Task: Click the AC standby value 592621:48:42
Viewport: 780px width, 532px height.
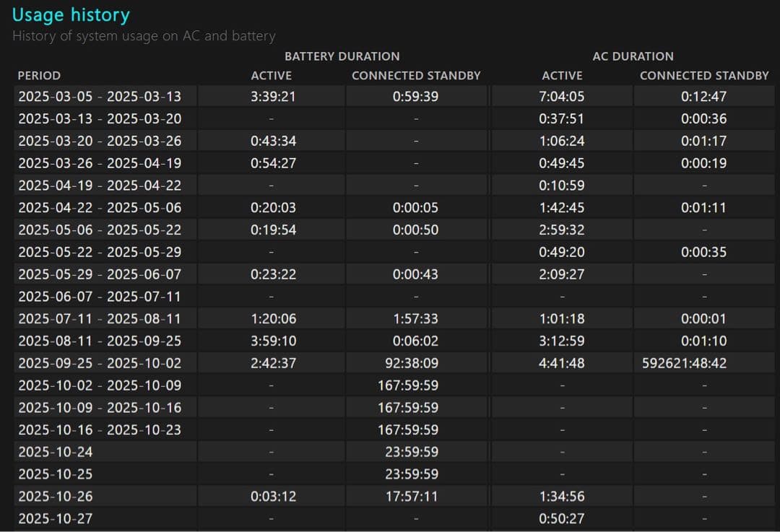Action: click(704, 363)
